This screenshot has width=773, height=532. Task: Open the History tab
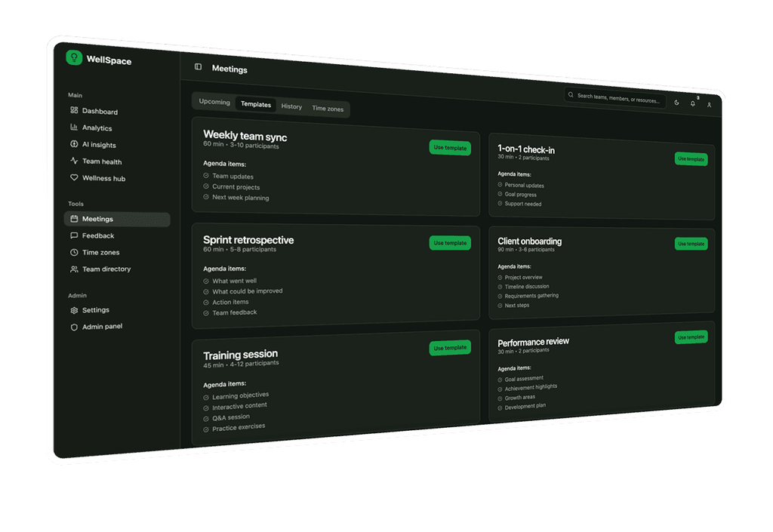coord(291,106)
